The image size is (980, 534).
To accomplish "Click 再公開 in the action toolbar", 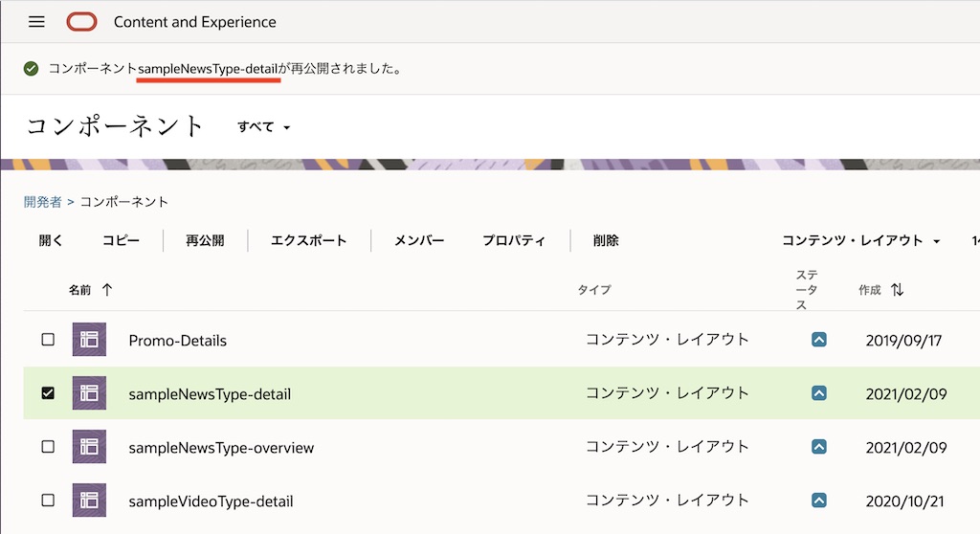I will pos(205,241).
